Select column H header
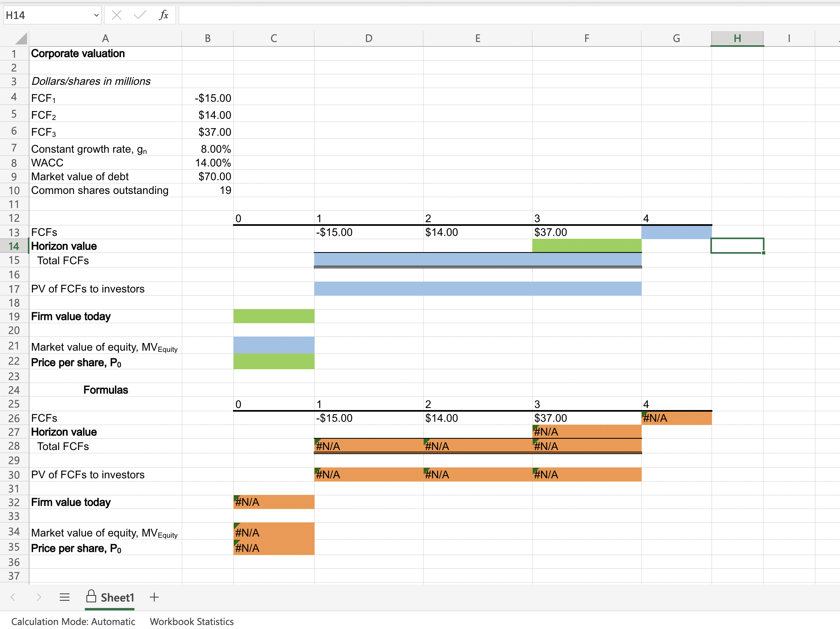 pos(737,38)
